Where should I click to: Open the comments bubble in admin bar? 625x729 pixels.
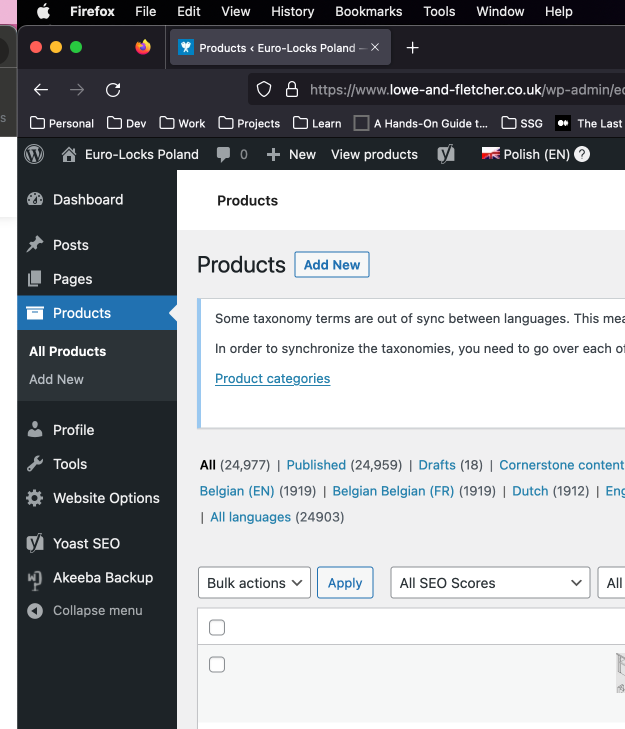tap(231, 154)
